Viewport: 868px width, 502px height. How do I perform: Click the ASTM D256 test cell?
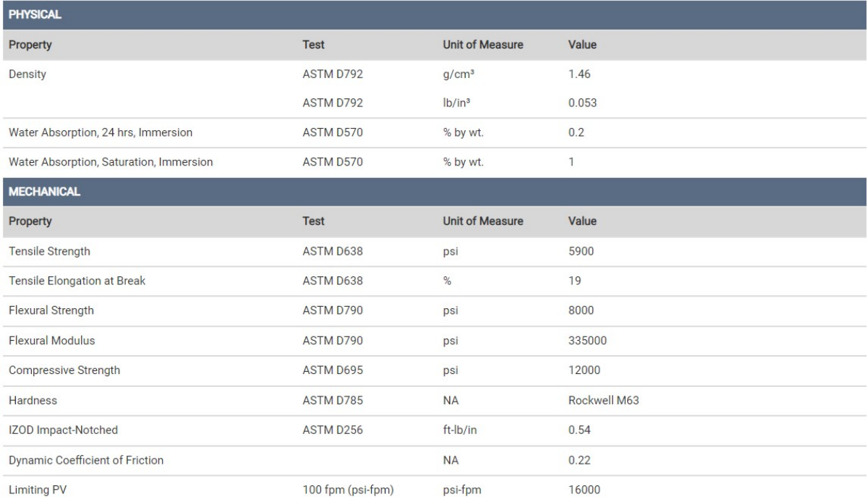click(x=332, y=430)
